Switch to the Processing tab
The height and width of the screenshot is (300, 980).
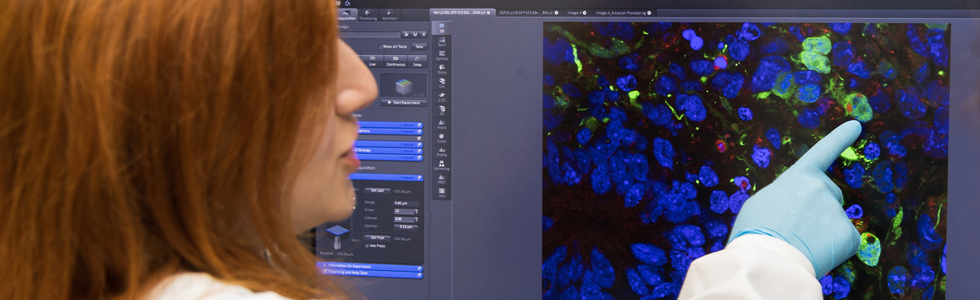click(x=368, y=15)
